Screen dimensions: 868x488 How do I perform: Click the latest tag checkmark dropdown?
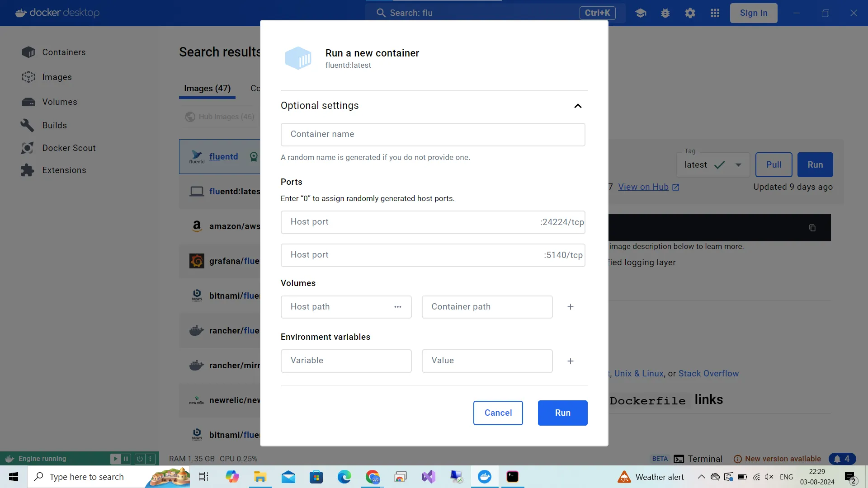(x=737, y=164)
